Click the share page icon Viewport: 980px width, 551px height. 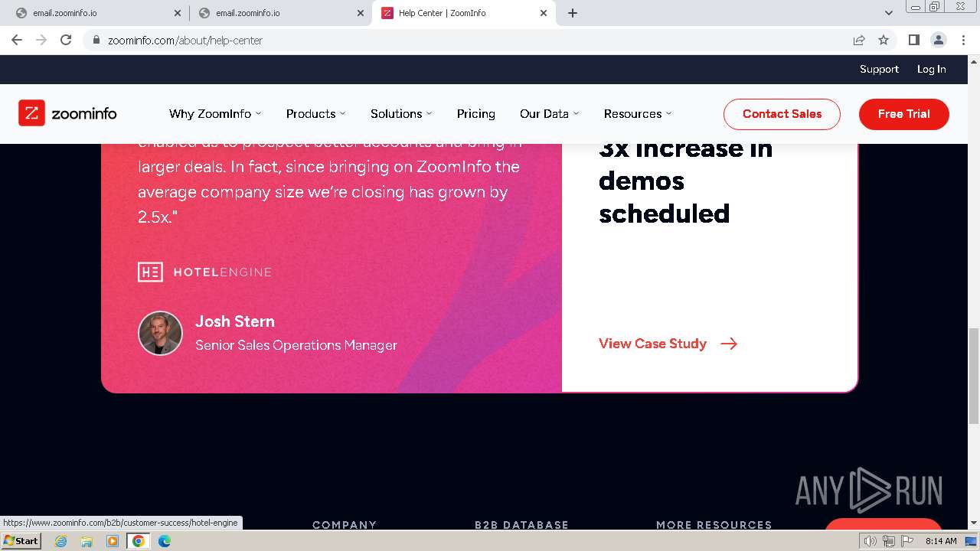pyautogui.click(x=859, y=40)
